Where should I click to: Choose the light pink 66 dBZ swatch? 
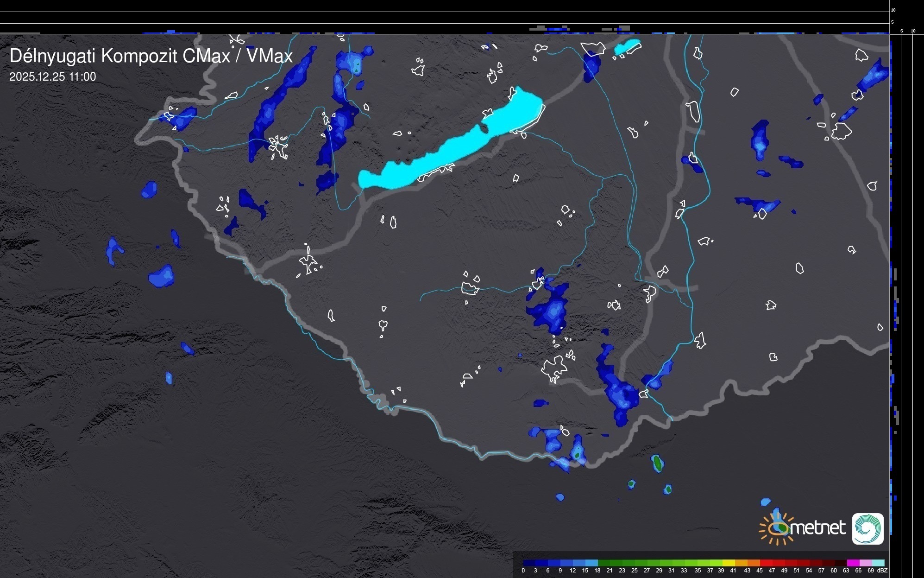865,563
